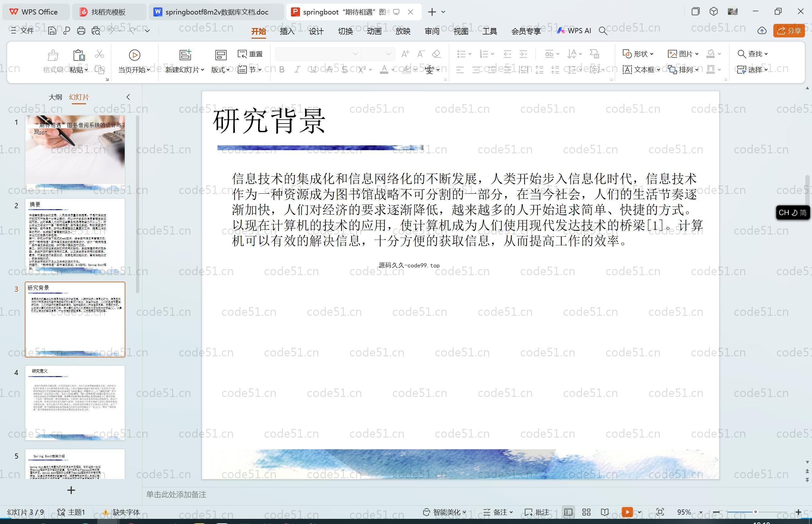Image resolution: width=812 pixels, height=524 pixels.
Task: Click the Increase Indent icon
Action: (523, 54)
